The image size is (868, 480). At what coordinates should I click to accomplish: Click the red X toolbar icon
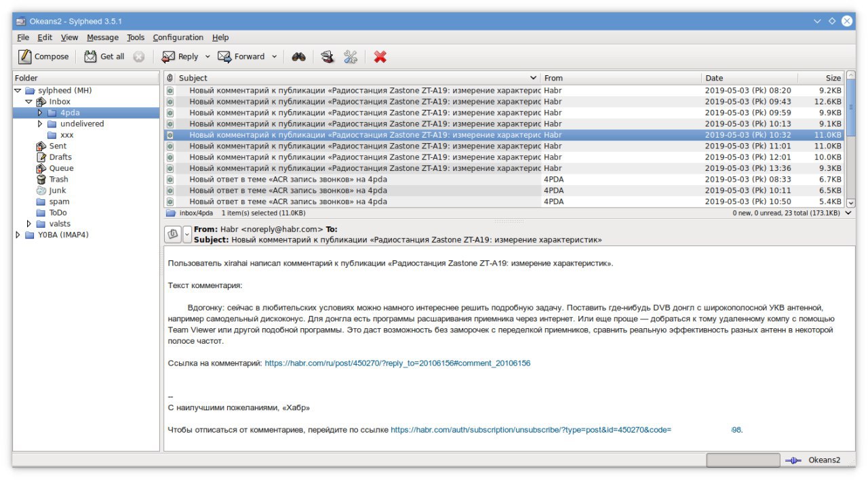tap(380, 57)
